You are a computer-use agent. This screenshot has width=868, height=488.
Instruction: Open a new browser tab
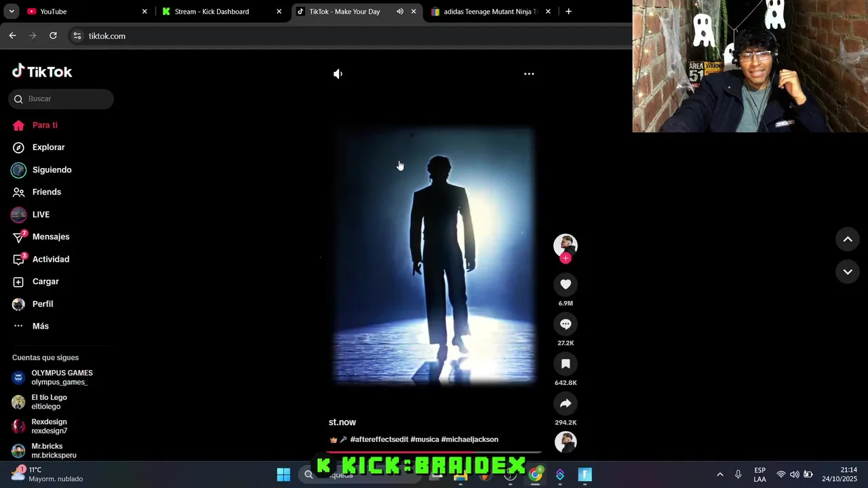click(568, 12)
